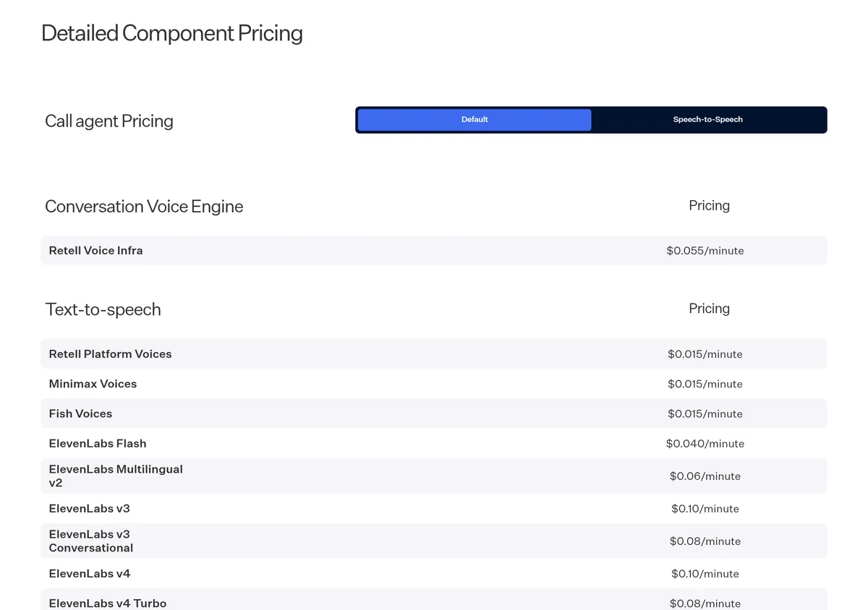
Task: Click the ElevenLabs v3 price value
Action: tap(705, 508)
